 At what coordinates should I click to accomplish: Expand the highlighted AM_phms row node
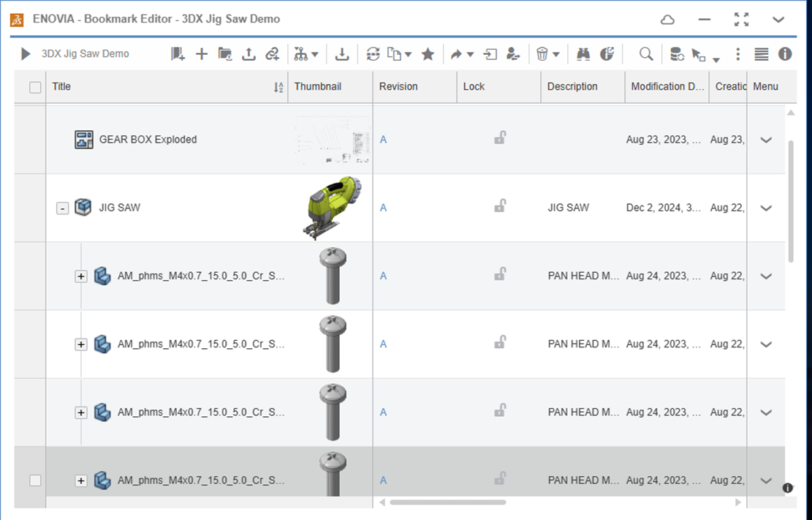click(x=81, y=481)
